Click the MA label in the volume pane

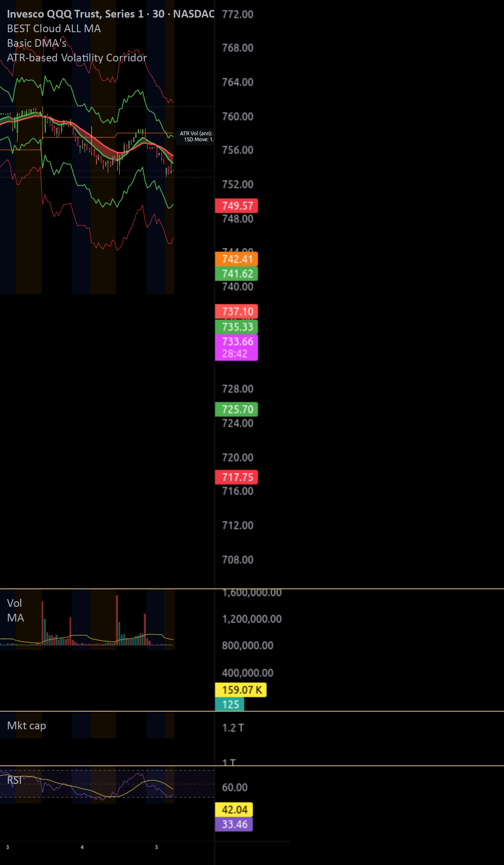point(15,618)
